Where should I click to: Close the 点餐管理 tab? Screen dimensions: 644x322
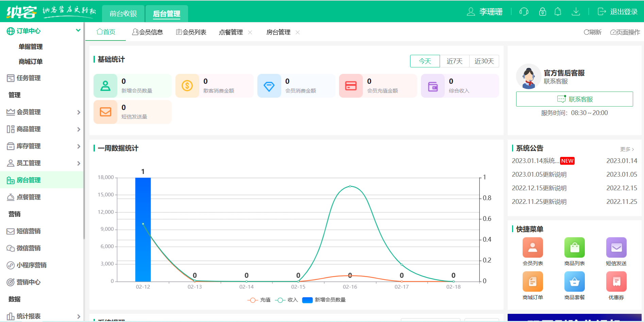[250, 32]
